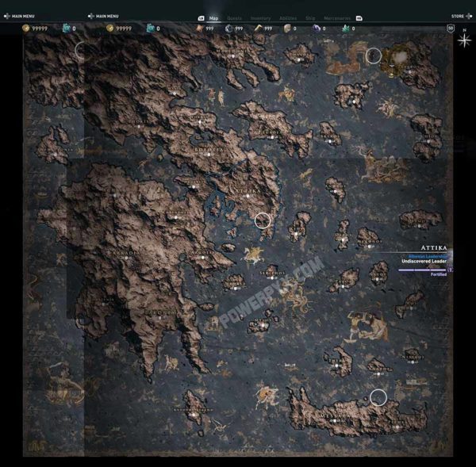This screenshot has width=476, height=467.
Task: Click the green crystal resource icon
Action: (x=345, y=29)
